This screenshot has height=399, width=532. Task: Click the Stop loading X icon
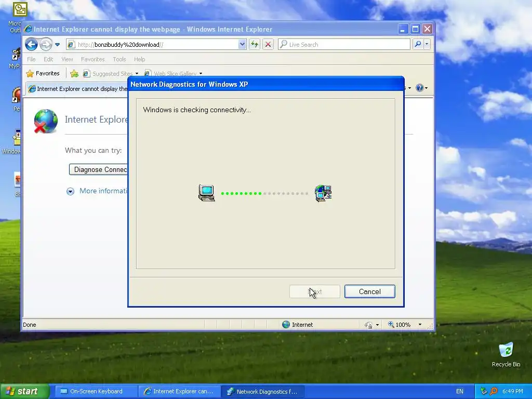[x=268, y=45]
